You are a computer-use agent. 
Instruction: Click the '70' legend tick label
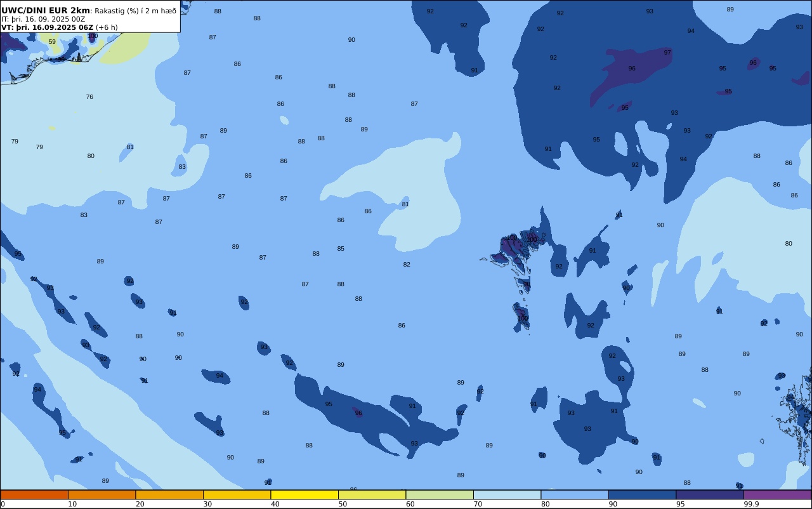[x=478, y=504]
